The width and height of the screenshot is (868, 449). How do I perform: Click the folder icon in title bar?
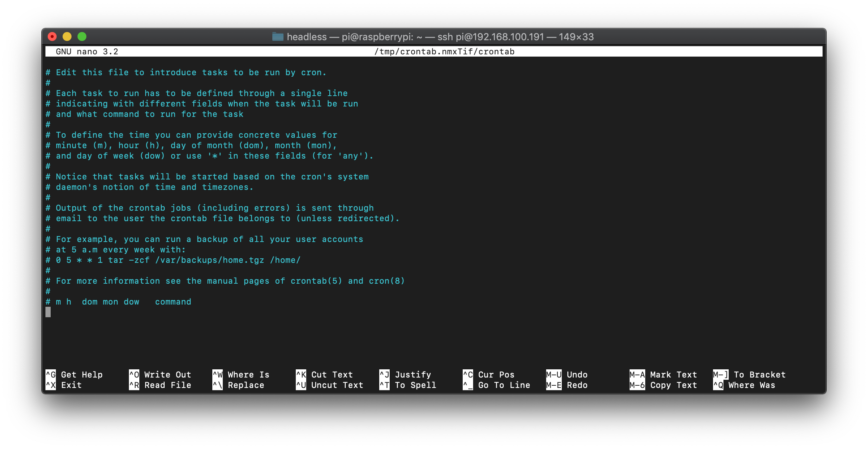coord(278,36)
